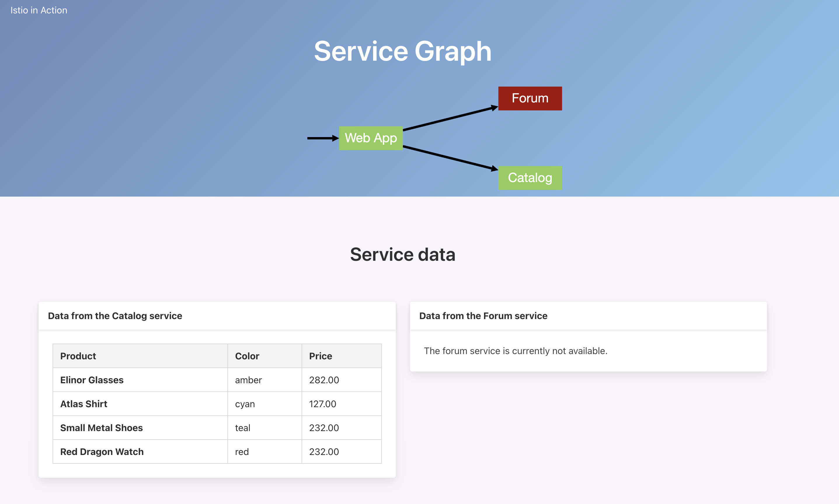Click the Price column header
The width and height of the screenshot is (839, 504).
tap(342, 356)
